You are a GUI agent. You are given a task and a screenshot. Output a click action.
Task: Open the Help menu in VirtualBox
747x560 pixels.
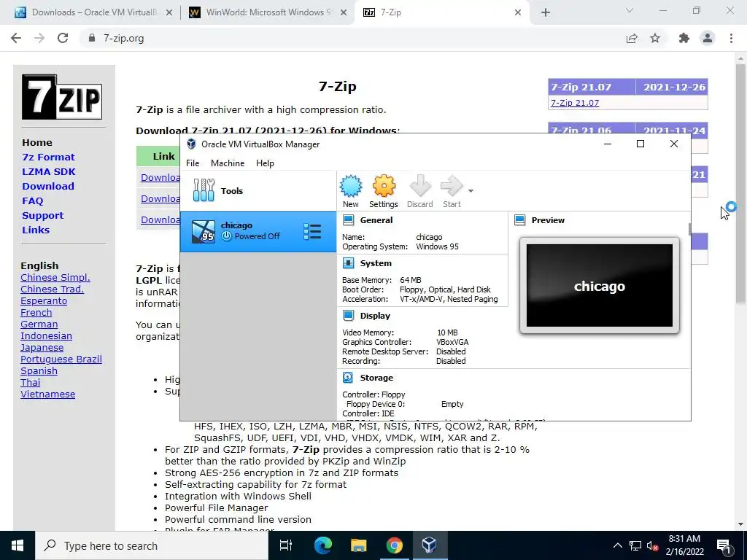tap(265, 163)
